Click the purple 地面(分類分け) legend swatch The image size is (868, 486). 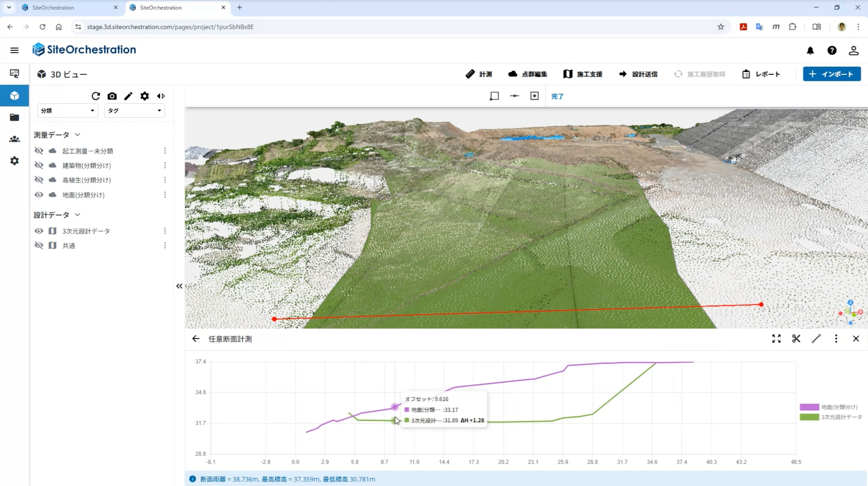point(809,407)
